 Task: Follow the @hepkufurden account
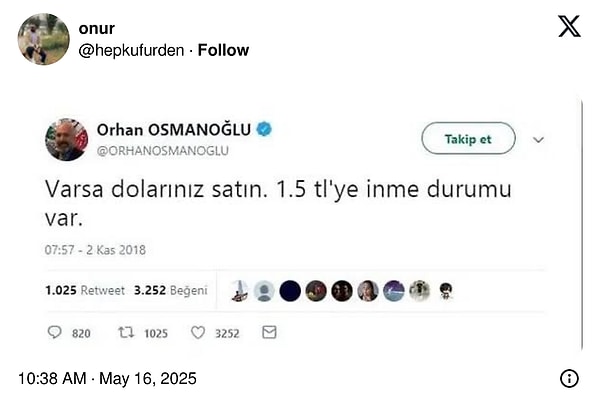[223, 50]
